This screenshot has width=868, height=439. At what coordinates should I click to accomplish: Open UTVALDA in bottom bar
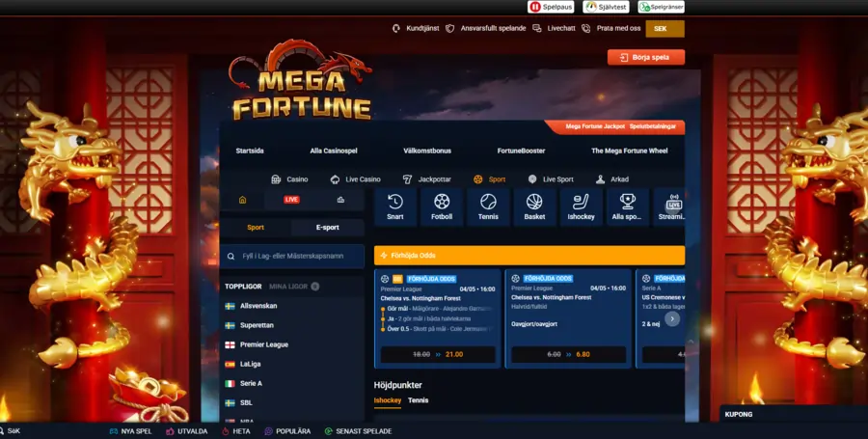point(187,431)
